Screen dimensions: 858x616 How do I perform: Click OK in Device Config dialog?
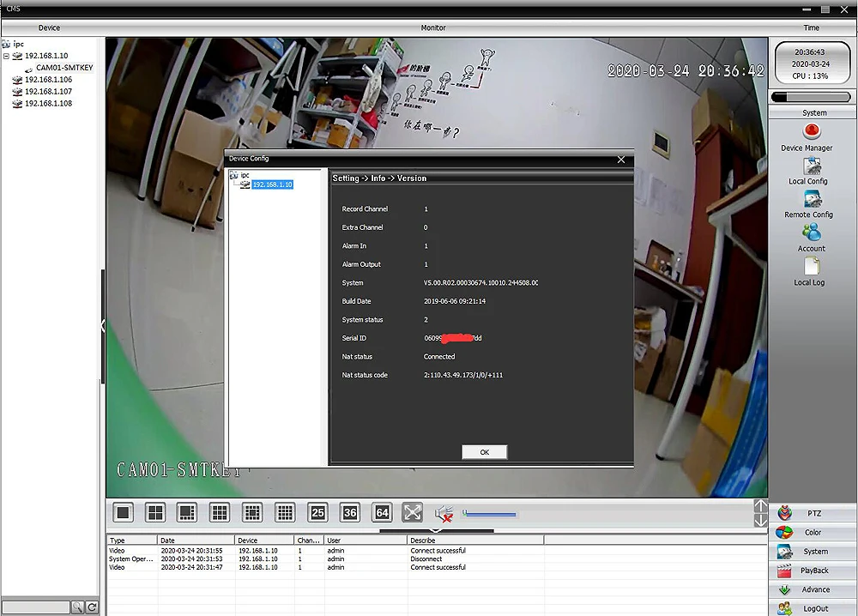[x=484, y=452]
